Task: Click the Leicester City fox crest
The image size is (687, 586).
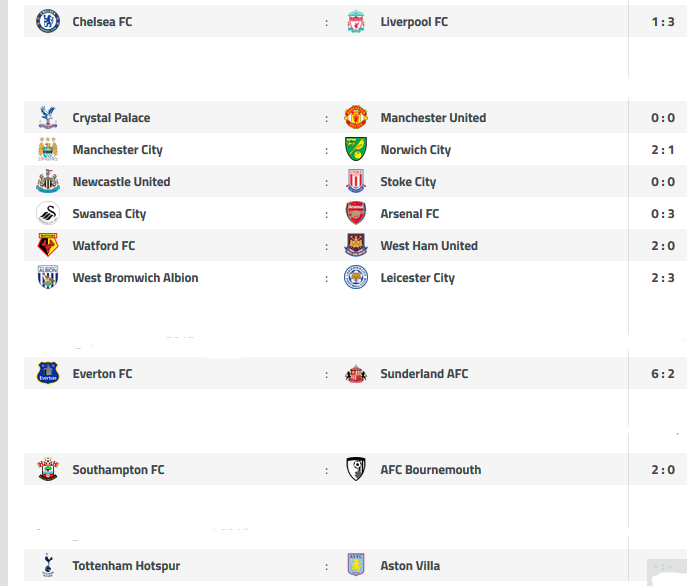Action: pos(356,277)
